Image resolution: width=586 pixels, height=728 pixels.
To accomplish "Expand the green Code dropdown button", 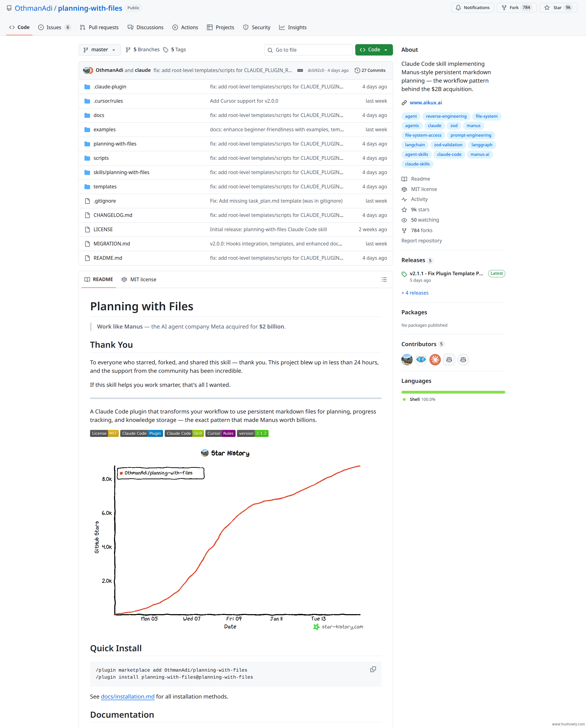I will [374, 50].
